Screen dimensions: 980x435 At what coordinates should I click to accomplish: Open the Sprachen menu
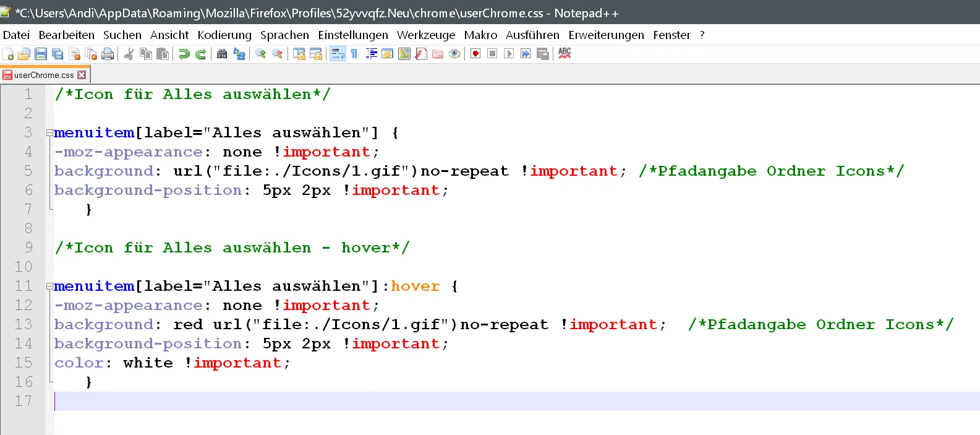click(284, 35)
